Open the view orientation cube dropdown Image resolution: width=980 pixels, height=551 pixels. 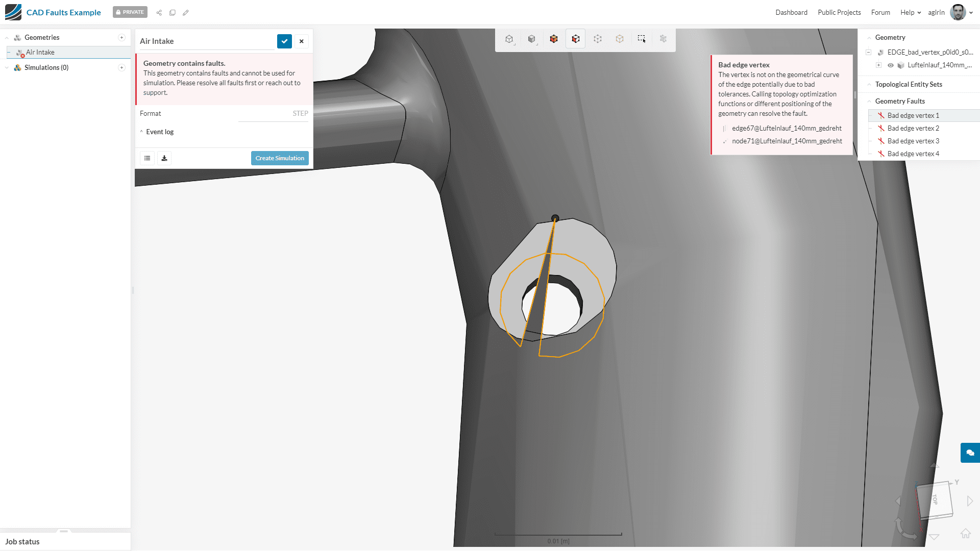(x=509, y=39)
